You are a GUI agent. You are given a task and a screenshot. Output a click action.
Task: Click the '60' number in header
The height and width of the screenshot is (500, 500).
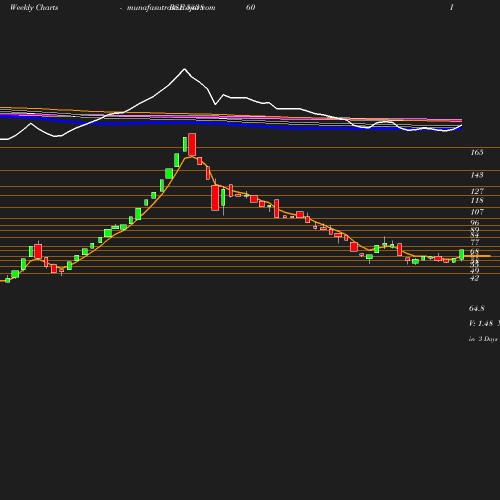[250, 7]
